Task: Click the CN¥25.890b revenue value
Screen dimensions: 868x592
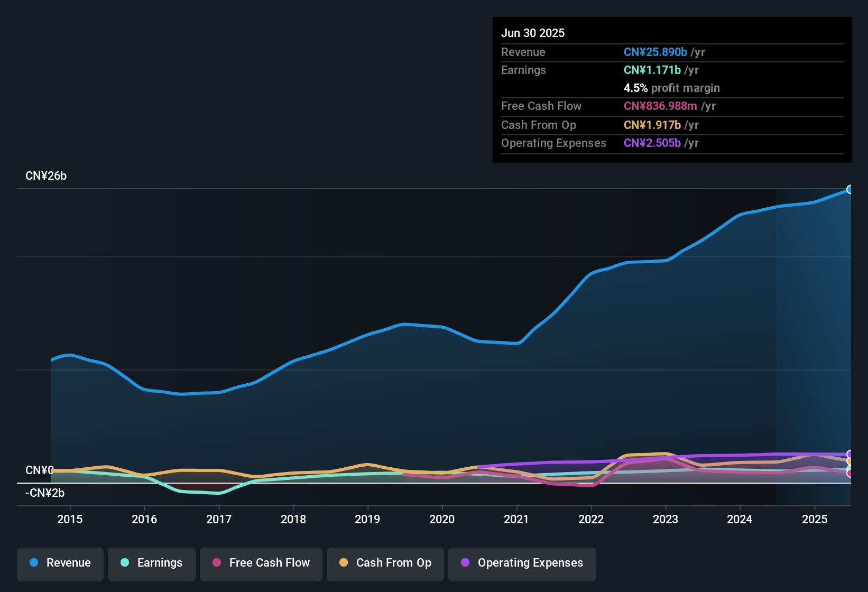Action: tap(655, 52)
